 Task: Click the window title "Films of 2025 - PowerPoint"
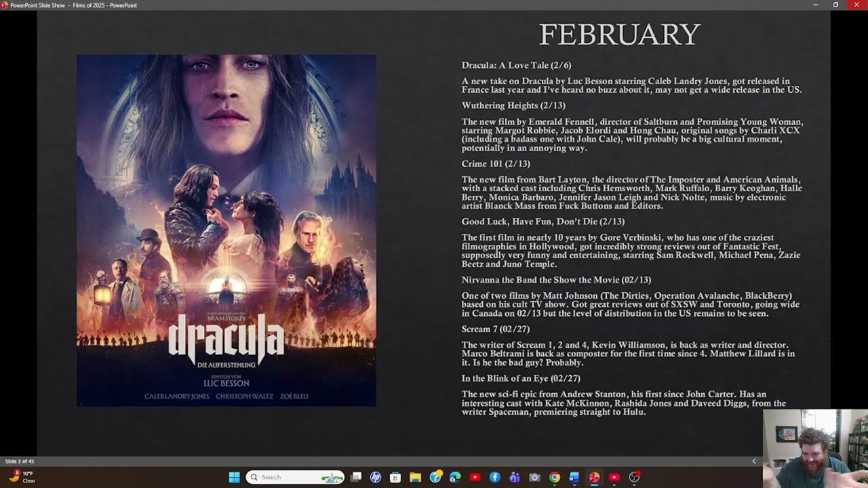(104, 5)
